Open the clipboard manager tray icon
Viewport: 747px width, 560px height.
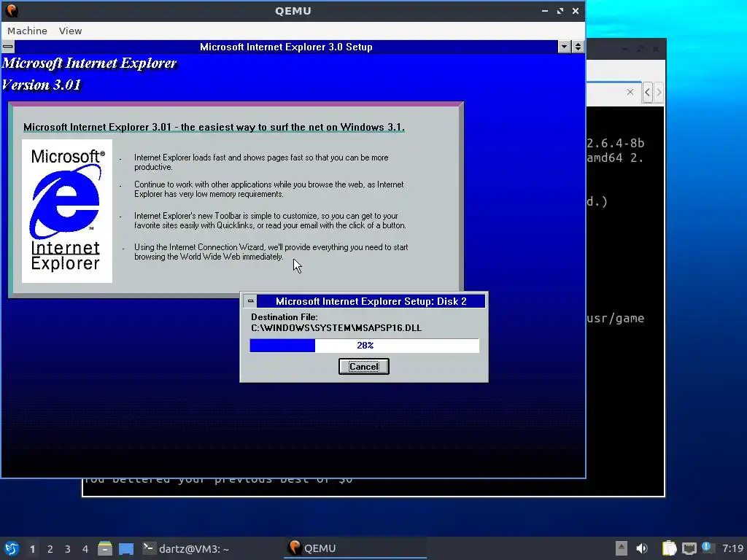[x=670, y=548]
